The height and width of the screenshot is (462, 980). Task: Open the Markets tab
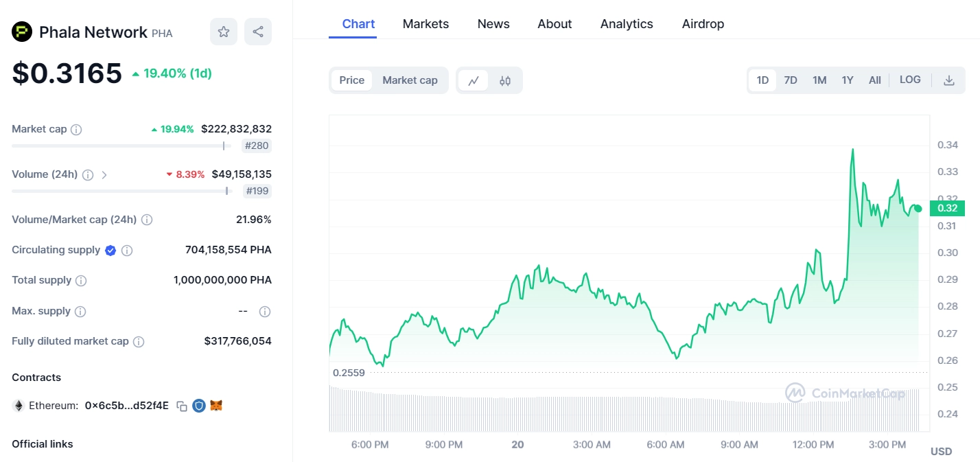[x=425, y=24]
